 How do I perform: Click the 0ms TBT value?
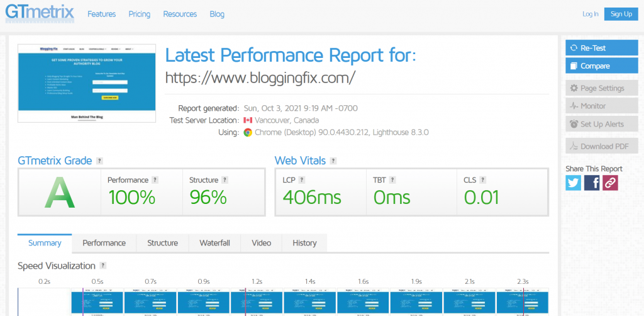(392, 197)
